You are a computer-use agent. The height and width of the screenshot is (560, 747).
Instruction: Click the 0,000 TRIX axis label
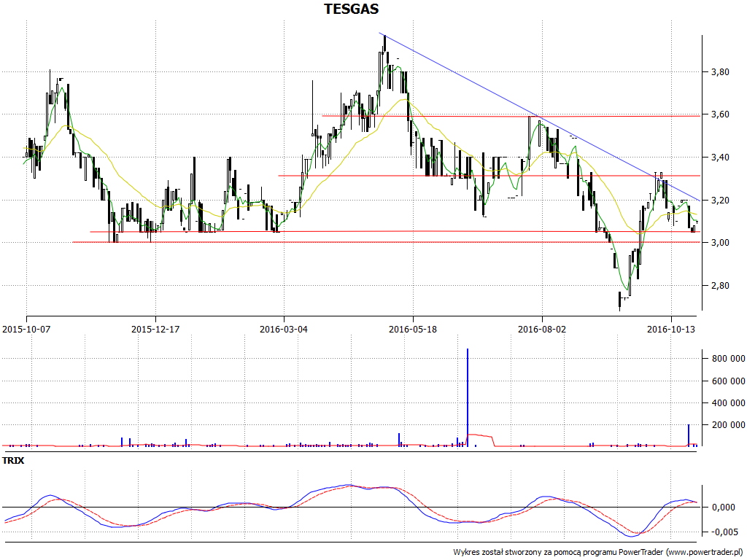tap(723, 507)
